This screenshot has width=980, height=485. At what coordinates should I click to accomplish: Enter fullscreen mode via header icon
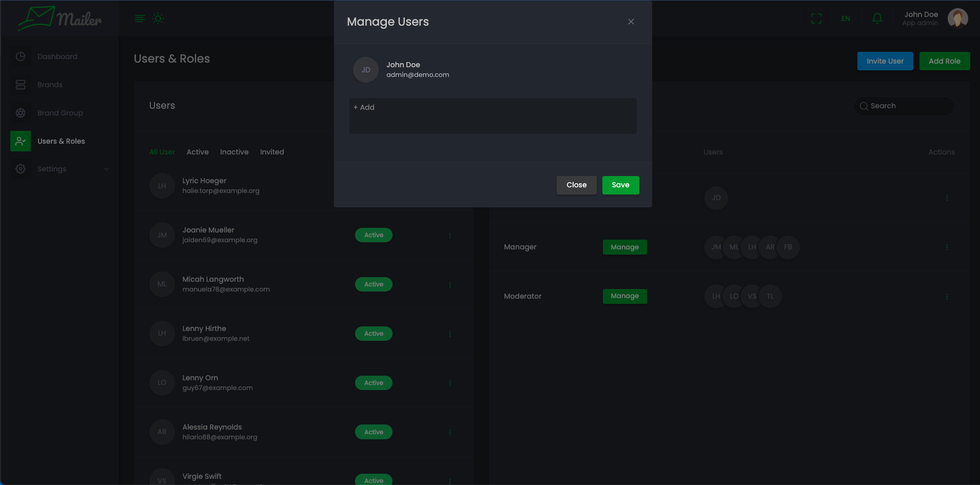click(x=816, y=19)
